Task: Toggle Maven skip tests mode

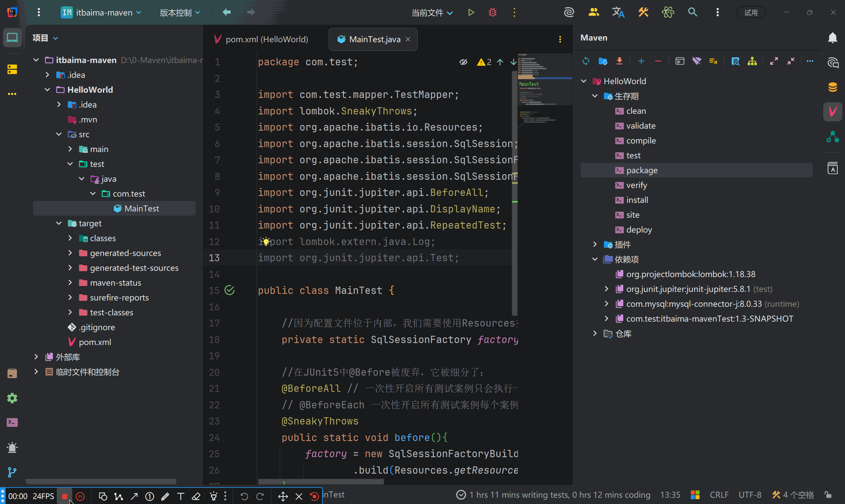Action: (x=713, y=61)
